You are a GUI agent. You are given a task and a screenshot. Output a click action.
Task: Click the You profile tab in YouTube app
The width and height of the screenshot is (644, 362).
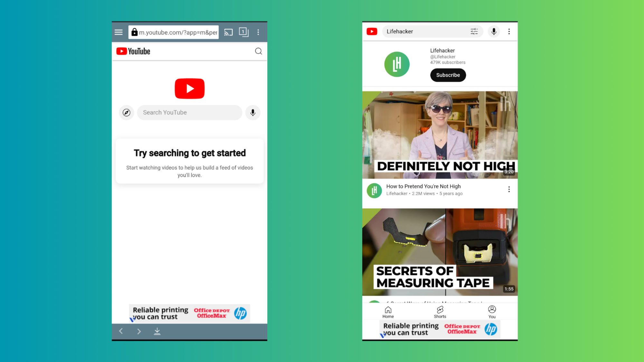pos(492,311)
